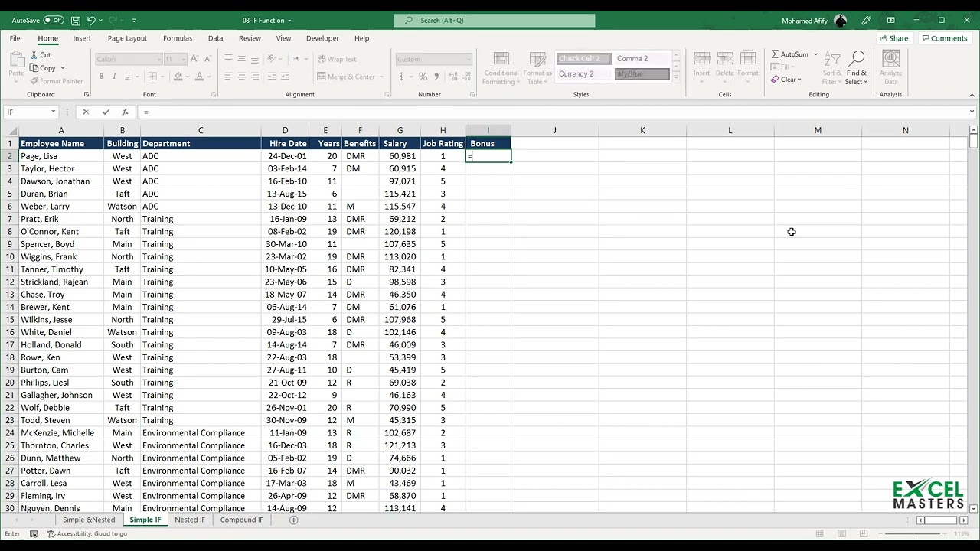Click the Comments button

point(945,38)
